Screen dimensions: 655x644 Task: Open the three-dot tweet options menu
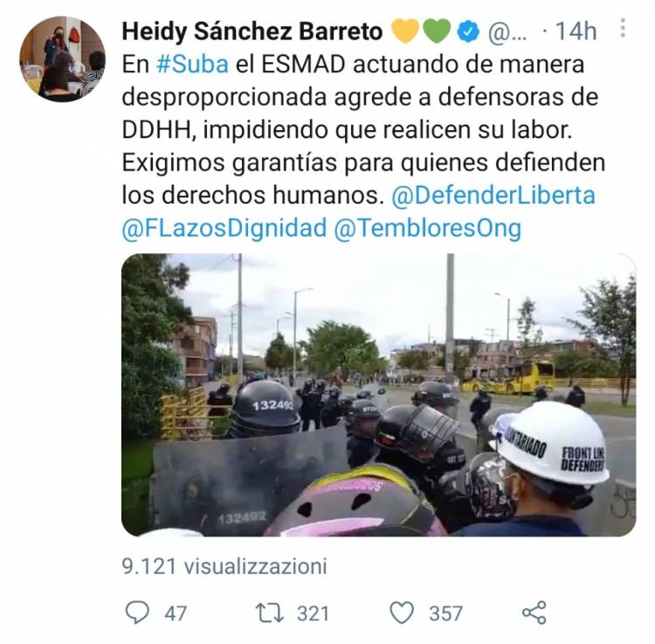[x=623, y=29]
